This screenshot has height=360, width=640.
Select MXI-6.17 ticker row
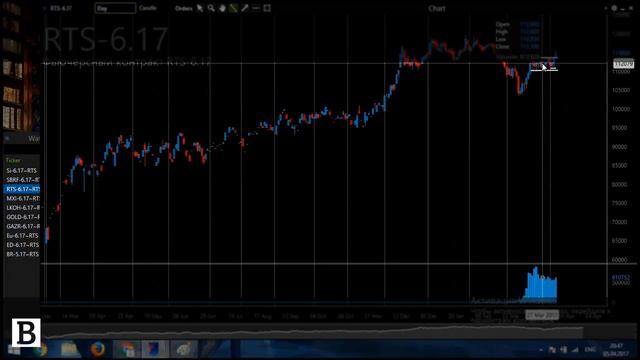click(22, 199)
